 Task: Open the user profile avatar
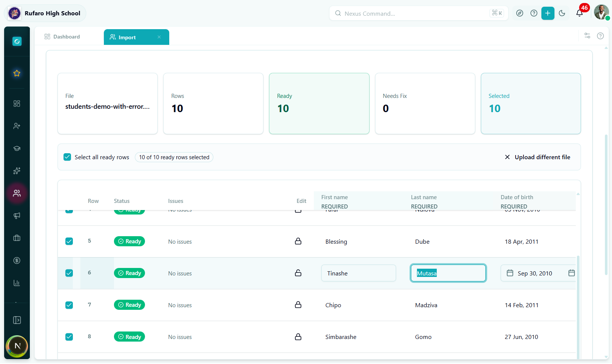point(601,12)
